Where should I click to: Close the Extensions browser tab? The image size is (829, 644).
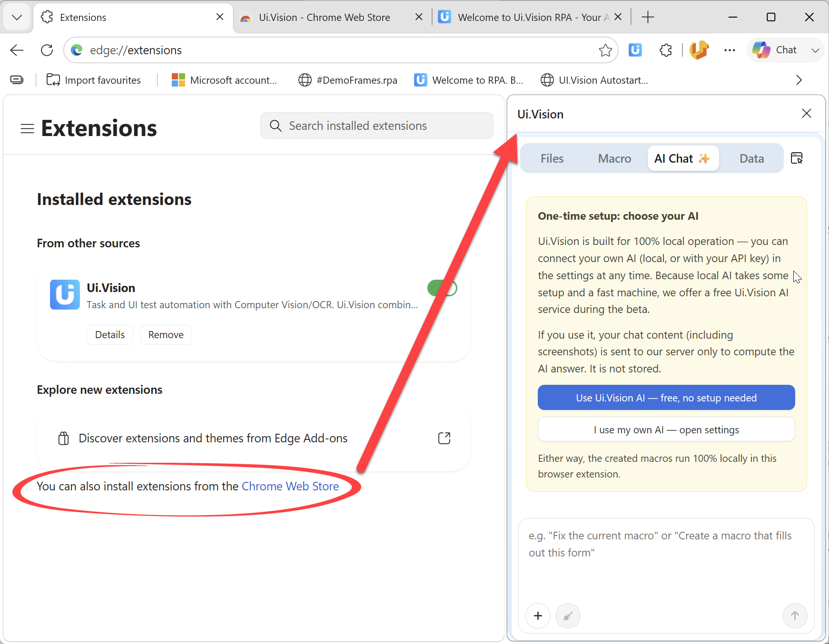220,17
